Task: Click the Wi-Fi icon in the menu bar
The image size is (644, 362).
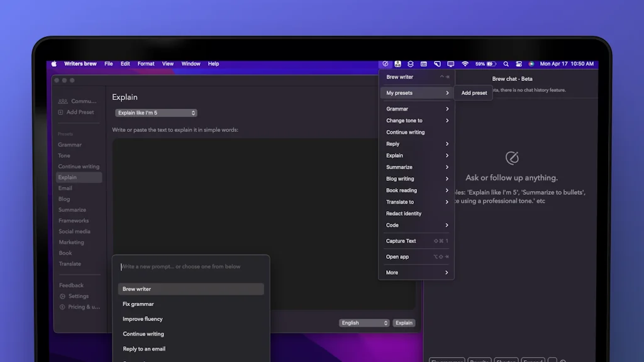Action: click(x=465, y=63)
